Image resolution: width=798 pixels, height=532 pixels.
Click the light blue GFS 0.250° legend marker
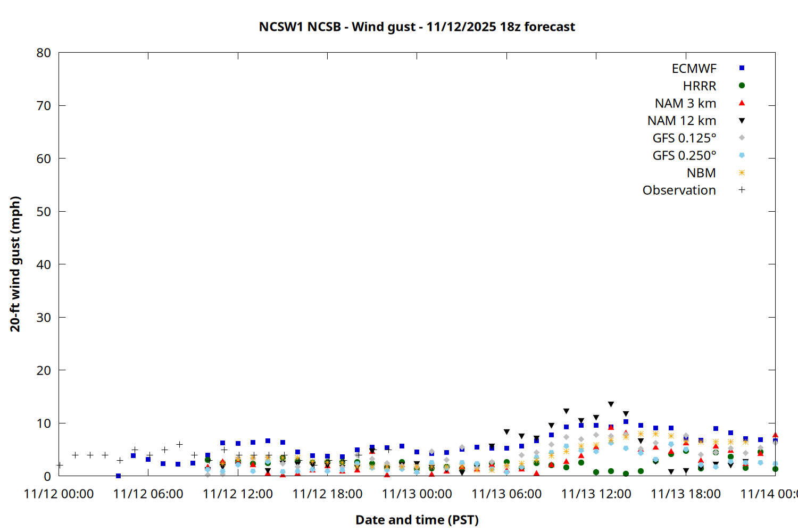[742, 155]
